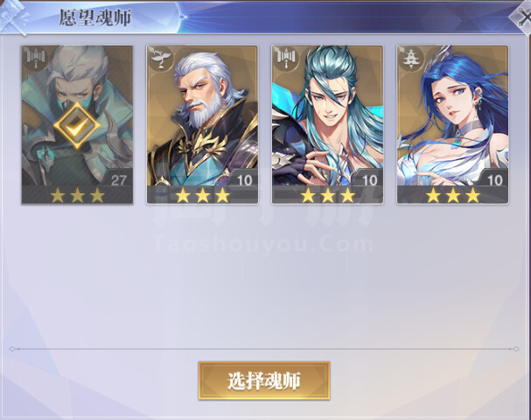This screenshot has width=531, height=420.
Task: Select the teal-haired grinning man portrait
Action: (x=328, y=124)
